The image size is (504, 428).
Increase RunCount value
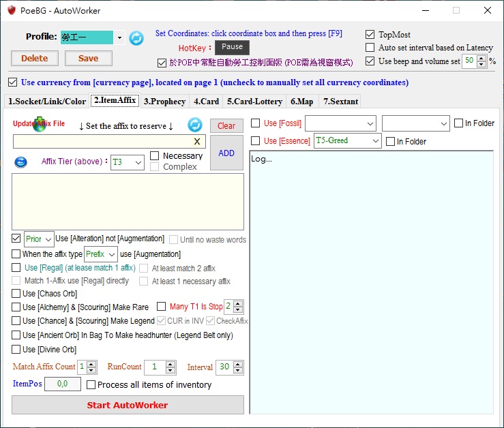171,364
